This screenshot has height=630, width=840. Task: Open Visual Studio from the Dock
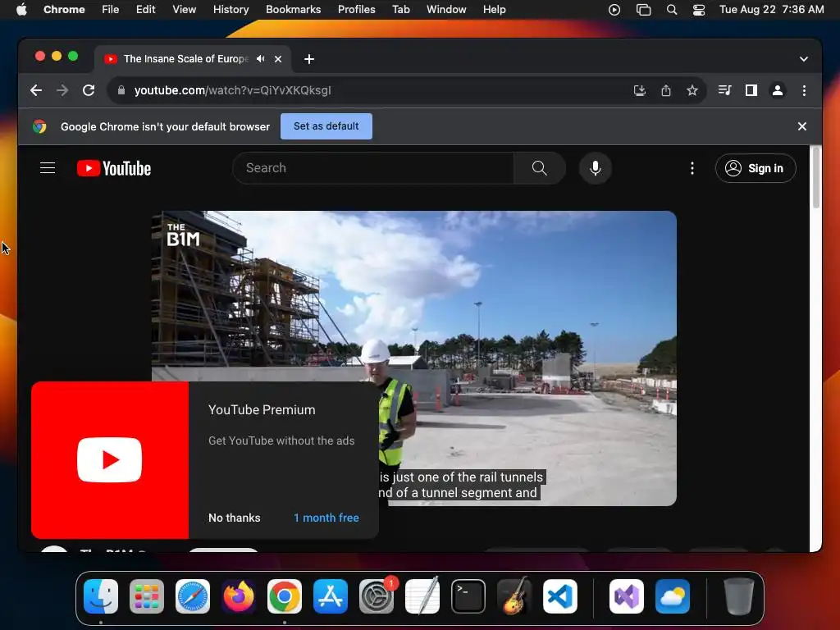(627, 596)
